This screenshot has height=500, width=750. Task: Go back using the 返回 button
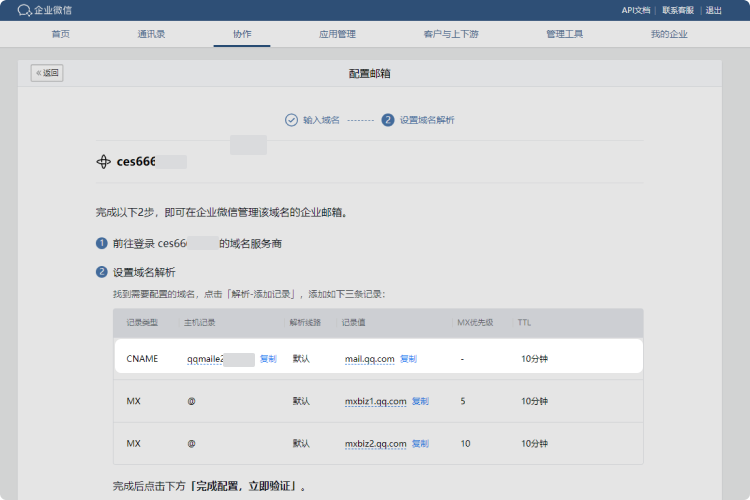(x=47, y=73)
